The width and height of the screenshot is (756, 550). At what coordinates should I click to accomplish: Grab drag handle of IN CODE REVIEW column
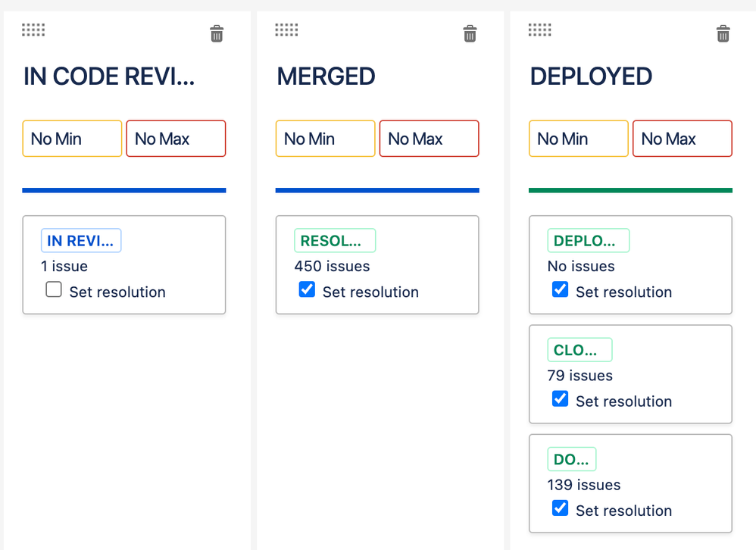(33, 30)
